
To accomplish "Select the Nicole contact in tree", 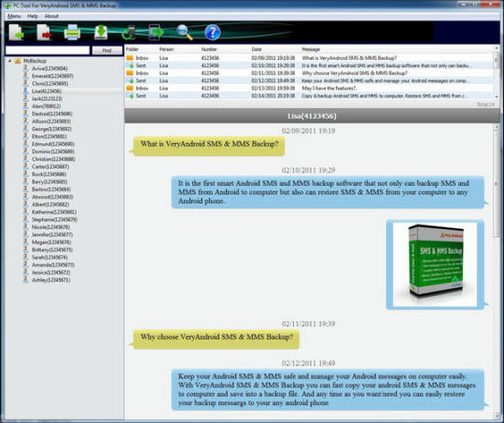I will [x=50, y=228].
